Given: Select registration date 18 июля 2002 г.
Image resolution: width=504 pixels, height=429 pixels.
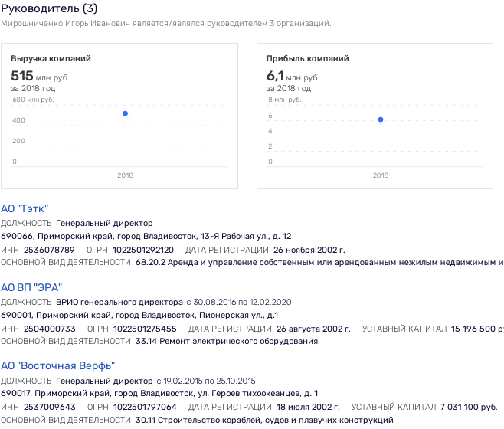Looking at the screenshot, I should click(x=308, y=407).
